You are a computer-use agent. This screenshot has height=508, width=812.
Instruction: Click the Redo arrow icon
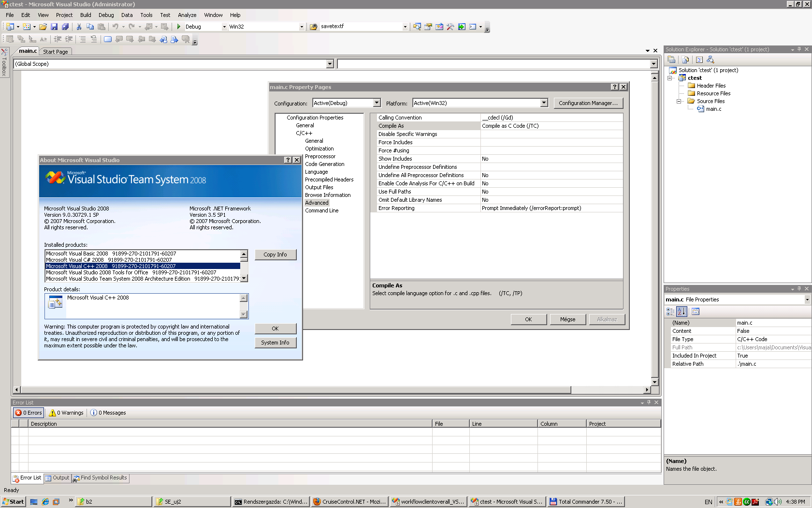(131, 27)
